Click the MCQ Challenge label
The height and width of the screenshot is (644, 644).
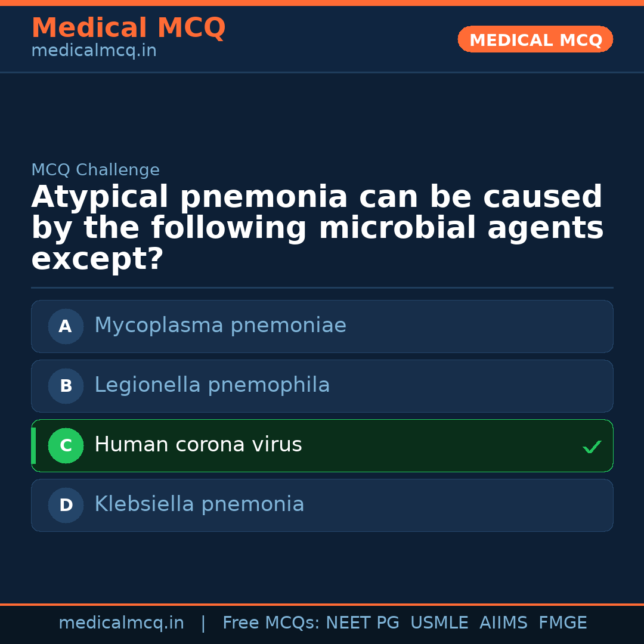point(95,170)
